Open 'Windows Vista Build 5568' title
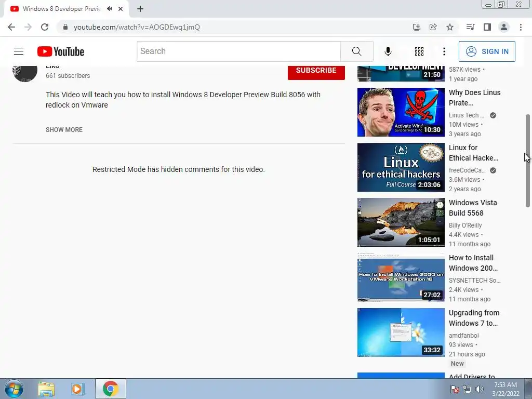The image size is (532, 399). pos(473,208)
